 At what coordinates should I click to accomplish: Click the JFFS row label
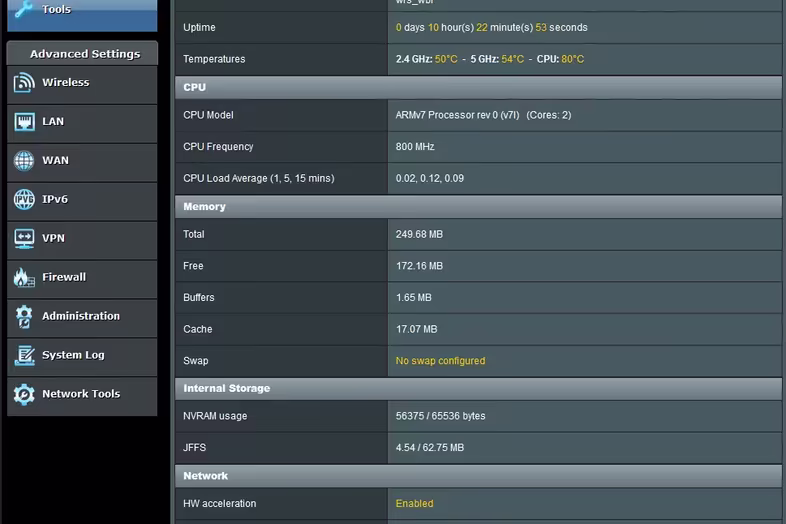click(194, 448)
